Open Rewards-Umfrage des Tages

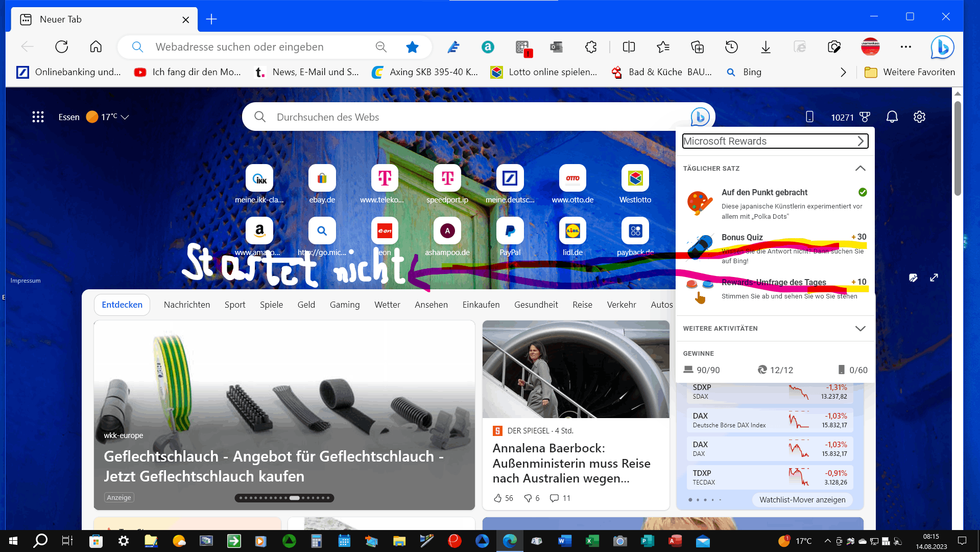pos(775,290)
